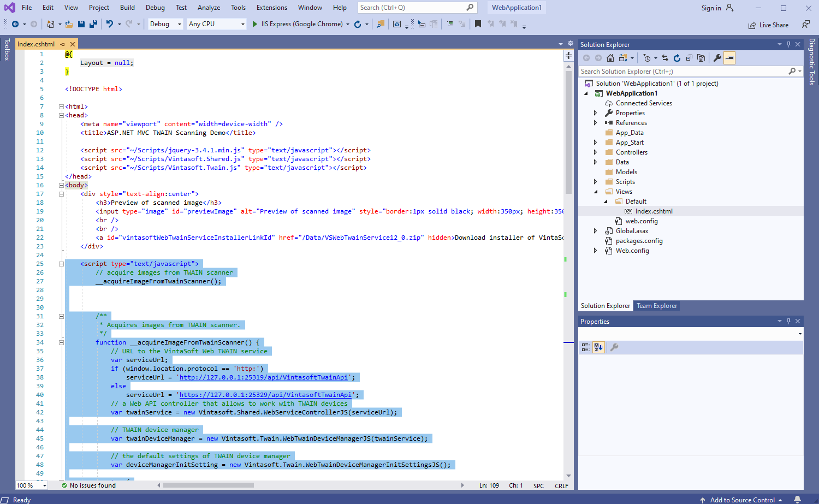
Task: Switch to the Team Explorer tab
Action: click(657, 306)
